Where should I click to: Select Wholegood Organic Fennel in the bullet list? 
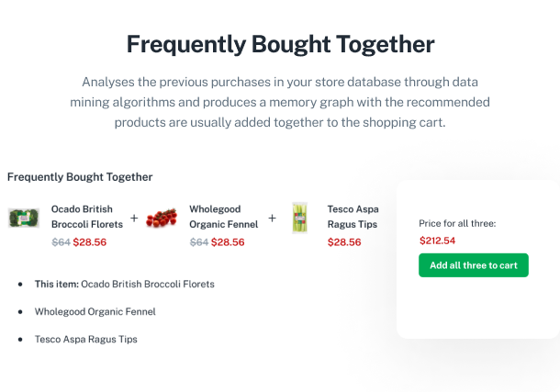(95, 312)
